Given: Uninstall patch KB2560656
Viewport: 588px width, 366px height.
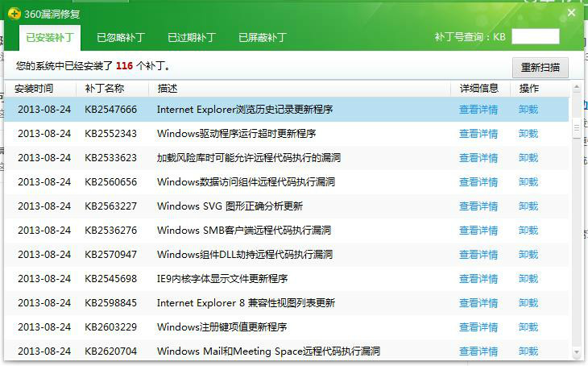Looking at the screenshot, I should point(528,182).
